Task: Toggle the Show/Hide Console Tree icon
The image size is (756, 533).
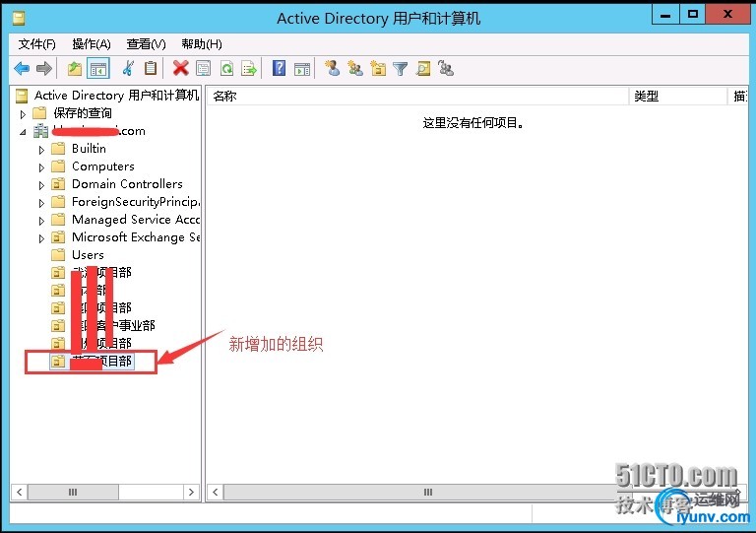Action: click(98, 69)
